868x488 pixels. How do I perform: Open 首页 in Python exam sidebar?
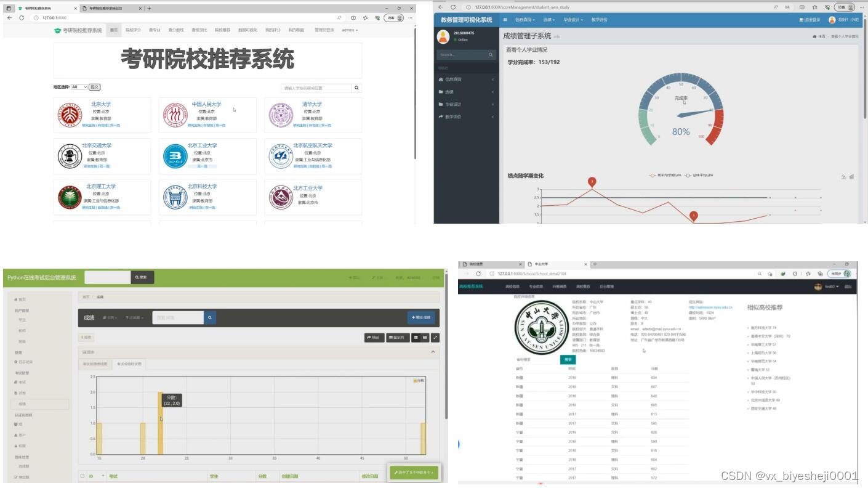point(20,299)
